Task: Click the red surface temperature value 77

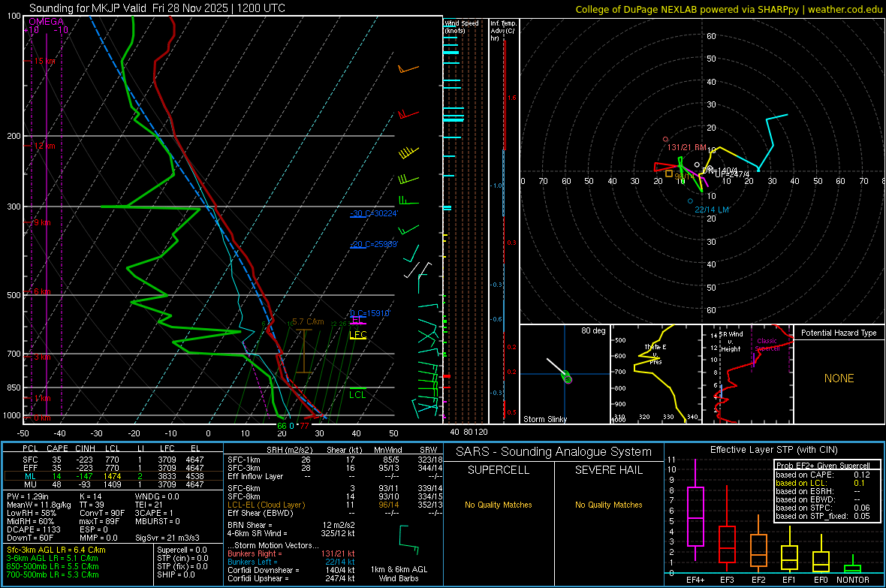Action: [x=305, y=426]
